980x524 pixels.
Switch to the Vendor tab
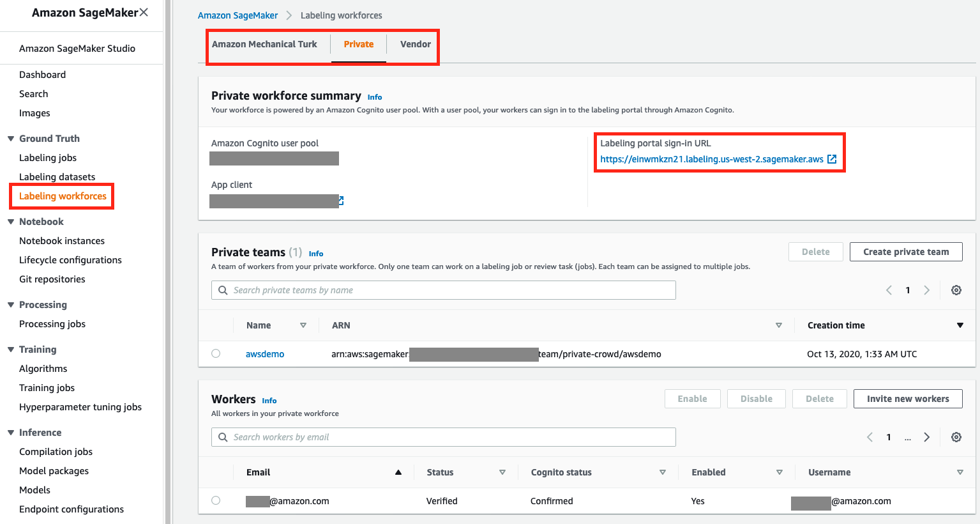click(x=416, y=44)
